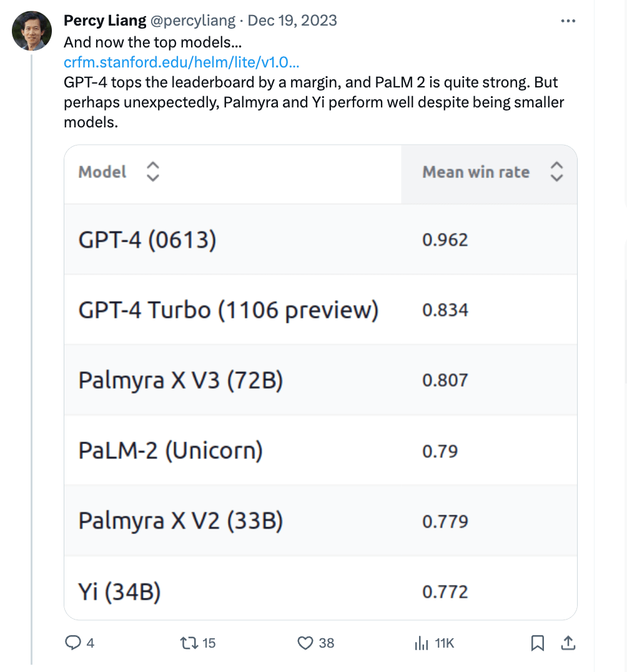The height and width of the screenshot is (672, 627).
Task: Repost this tweet using retweet icon
Action: pyautogui.click(x=187, y=643)
